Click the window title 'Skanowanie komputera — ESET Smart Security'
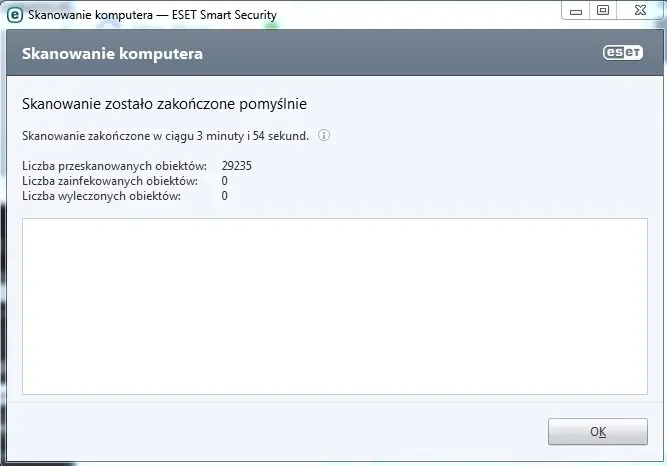The height and width of the screenshot is (466, 667). click(153, 16)
